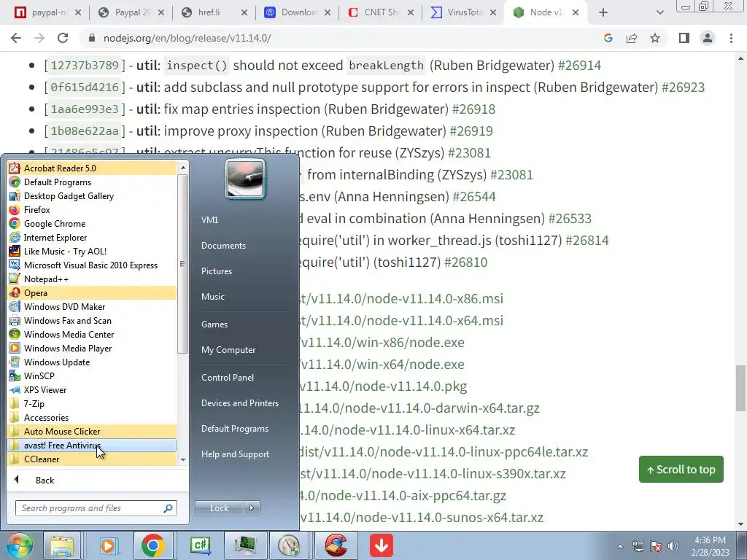This screenshot has height=560, width=747.
Task: Click the volume speaker tray icon
Action: click(673, 546)
